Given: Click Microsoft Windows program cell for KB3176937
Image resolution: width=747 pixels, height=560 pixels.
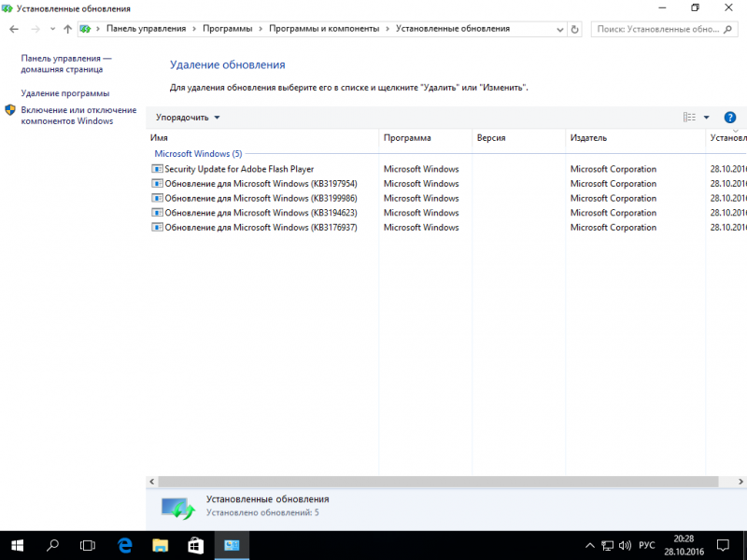Looking at the screenshot, I should click(x=421, y=228).
